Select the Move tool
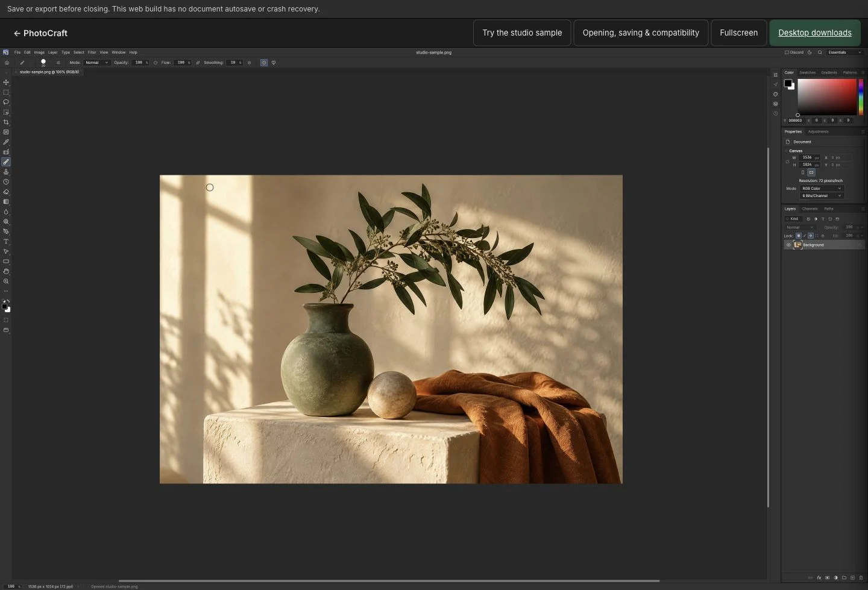The height and width of the screenshot is (590, 868). (x=6, y=82)
